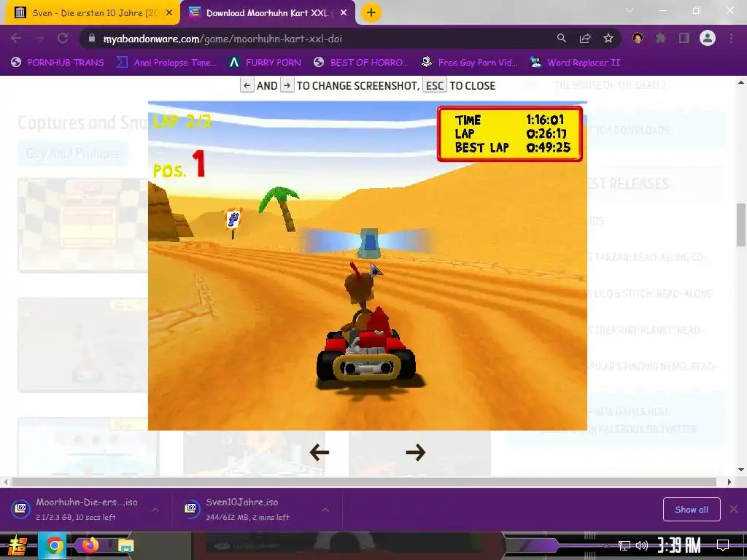This screenshot has height=560, width=747.
Task: Click the scroll right arrow of horizontal scrollbar
Action: (729, 482)
